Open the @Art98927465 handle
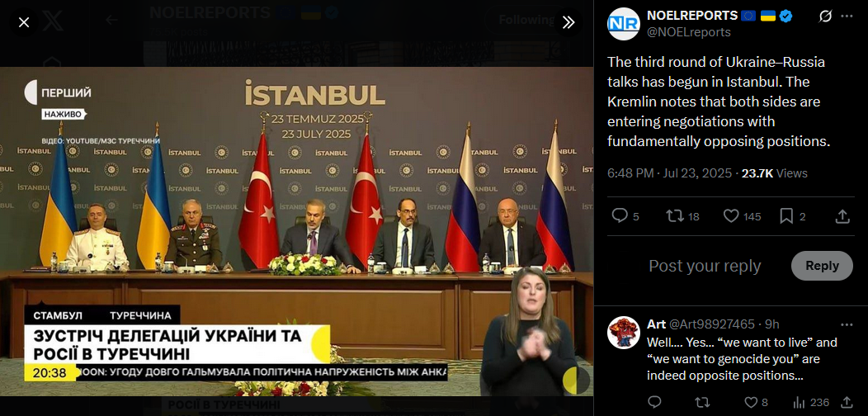The height and width of the screenshot is (416, 868). coord(712,324)
